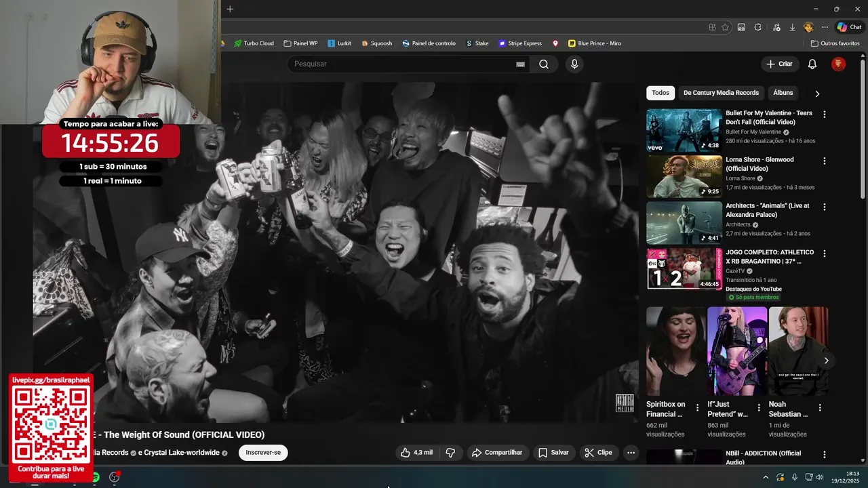This screenshot has width=868, height=488.
Task: Open YouTube notifications bell
Action: coord(812,64)
